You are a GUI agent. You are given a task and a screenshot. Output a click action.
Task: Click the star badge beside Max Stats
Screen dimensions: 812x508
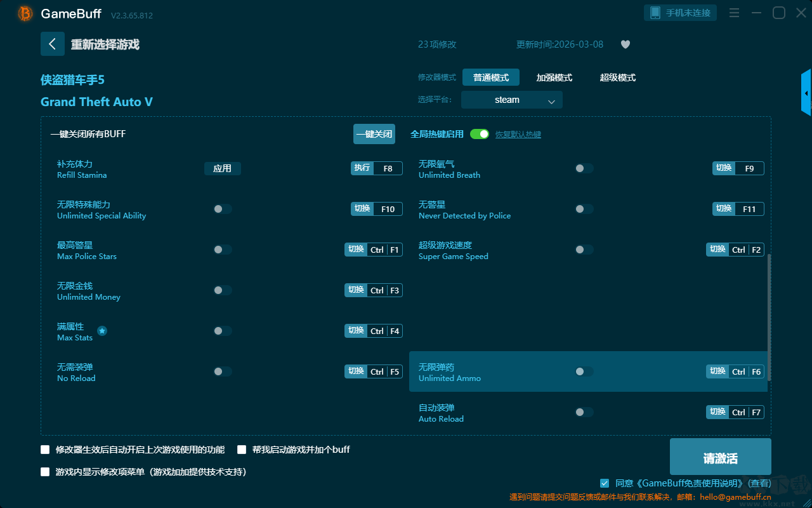tap(102, 331)
